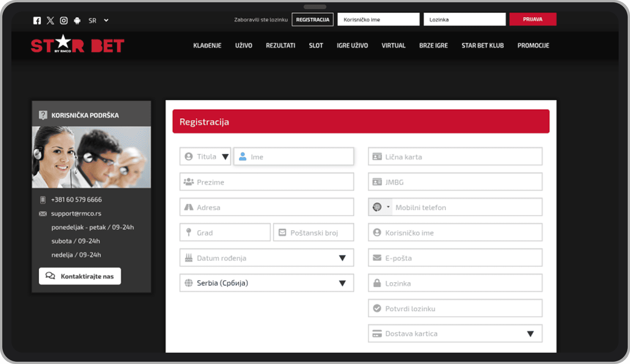Viewport: 630px width, 364px height.
Task: Click the Zaboravili ste lozinku link
Action: coord(261,20)
